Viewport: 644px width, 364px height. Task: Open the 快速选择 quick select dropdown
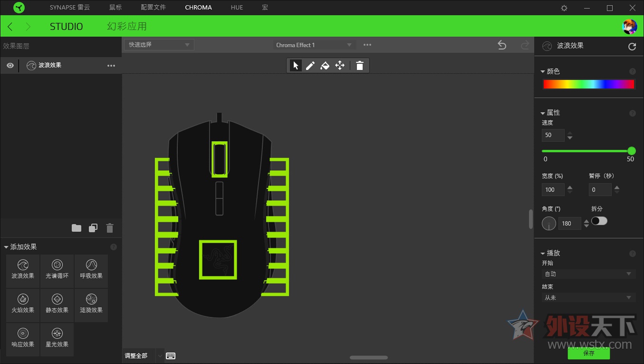click(x=159, y=45)
